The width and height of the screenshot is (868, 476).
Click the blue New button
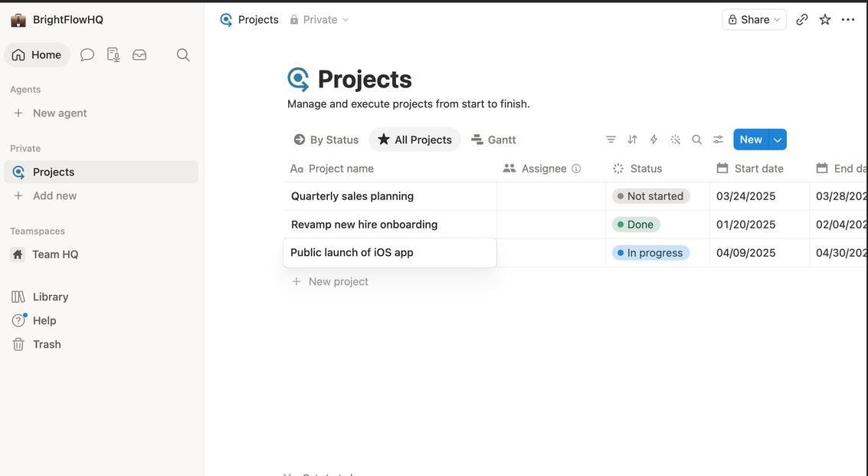(752, 140)
